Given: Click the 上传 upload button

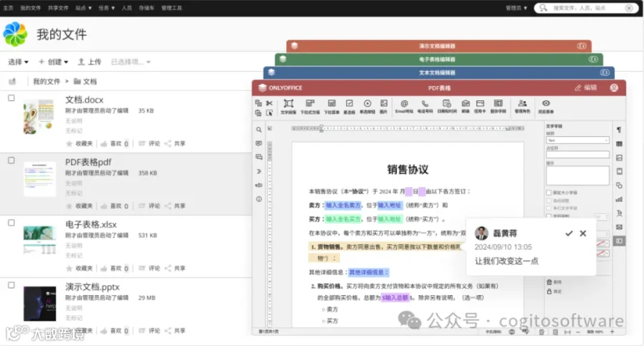Looking at the screenshot, I should click(x=89, y=62).
